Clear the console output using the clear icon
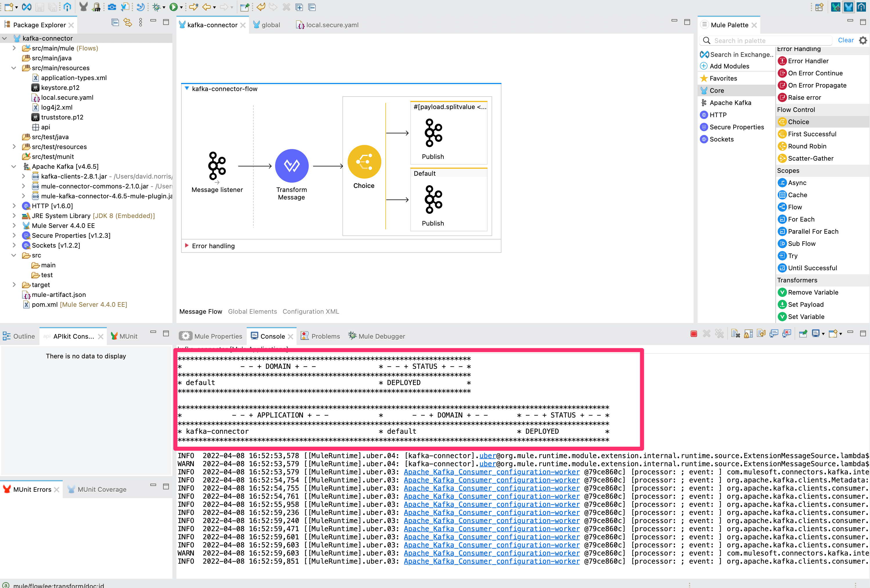The image size is (870, 588). (x=735, y=333)
